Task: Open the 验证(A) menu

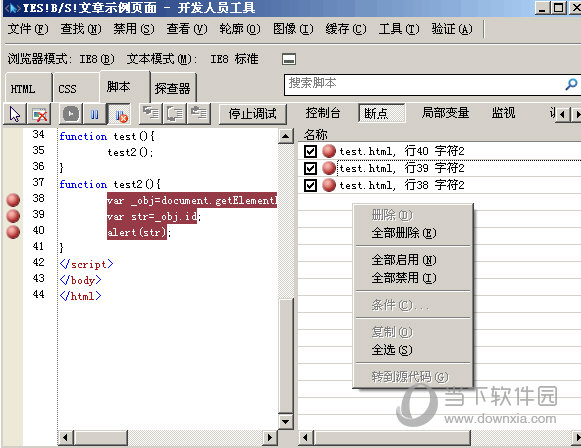Action: (x=452, y=29)
